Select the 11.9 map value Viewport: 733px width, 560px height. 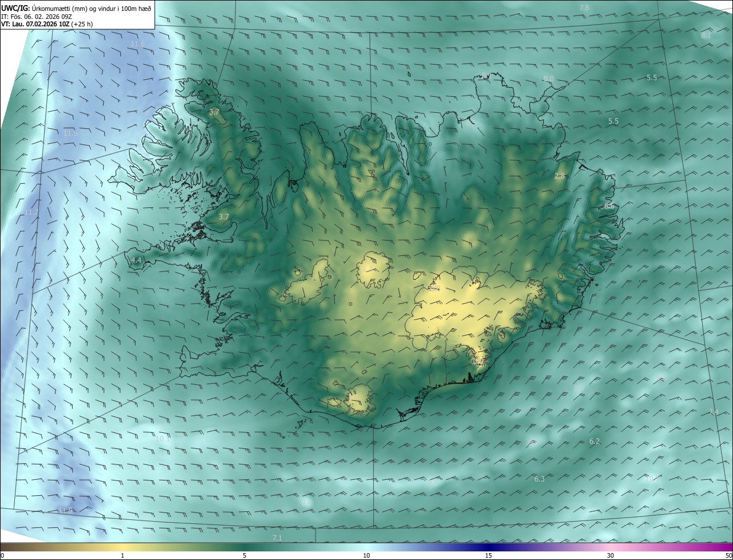pyautogui.click(x=66, y=510)
